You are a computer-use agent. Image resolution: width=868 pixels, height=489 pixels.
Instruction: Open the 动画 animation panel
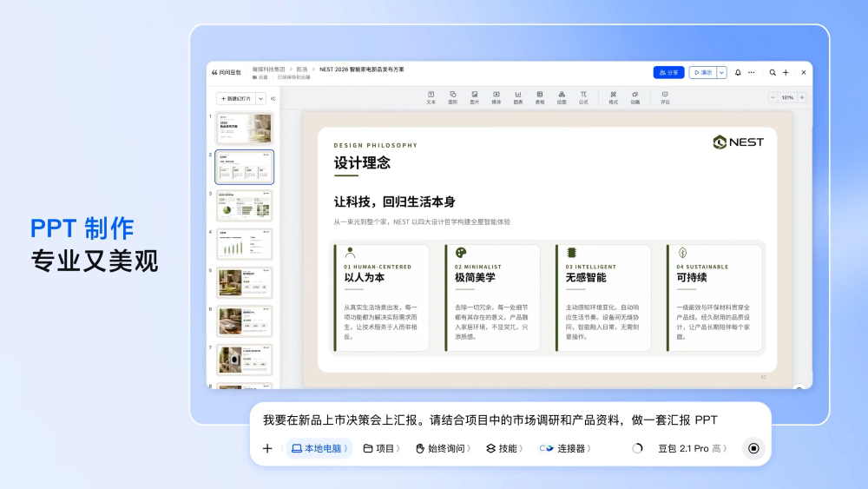tap(635, 97)
